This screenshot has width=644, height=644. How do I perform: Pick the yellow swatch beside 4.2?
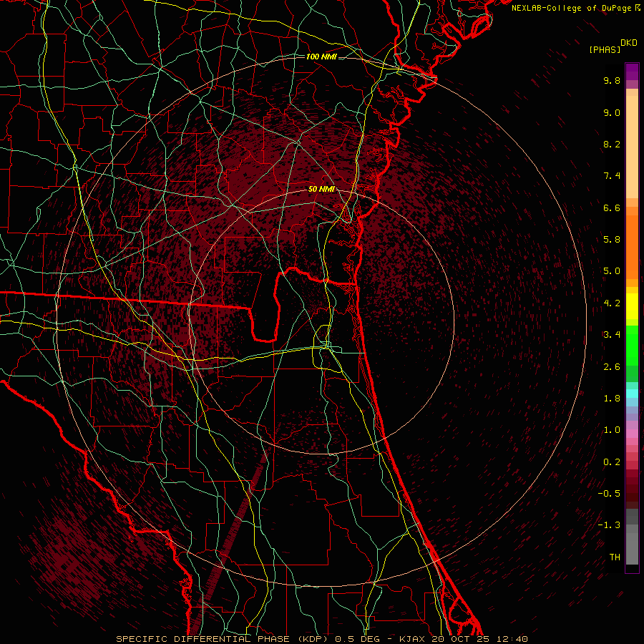click(632, 306)
